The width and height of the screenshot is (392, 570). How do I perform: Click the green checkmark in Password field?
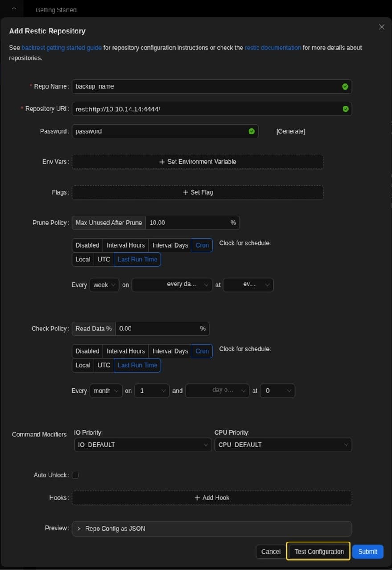click(251, 131)
